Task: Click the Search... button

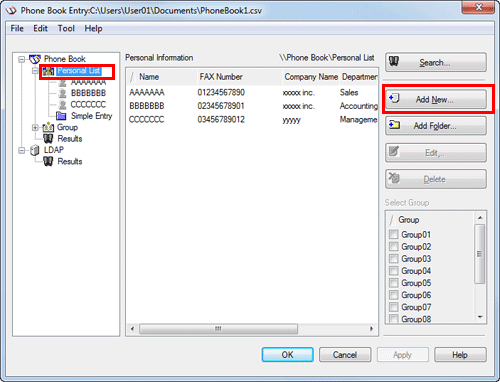Action: pyautogui.click(x=436, y=62)
